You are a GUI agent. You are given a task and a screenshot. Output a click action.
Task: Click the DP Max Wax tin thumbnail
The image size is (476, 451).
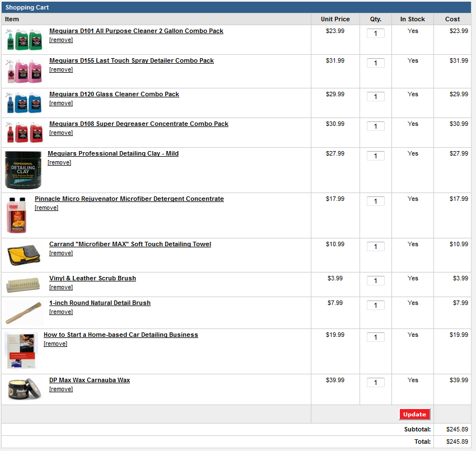click(x=24, y=389)
